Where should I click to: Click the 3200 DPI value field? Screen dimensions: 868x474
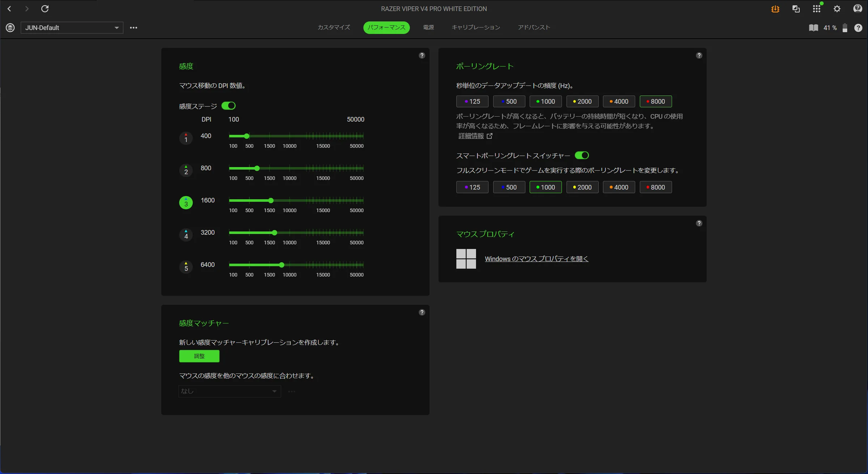point(208,232)
